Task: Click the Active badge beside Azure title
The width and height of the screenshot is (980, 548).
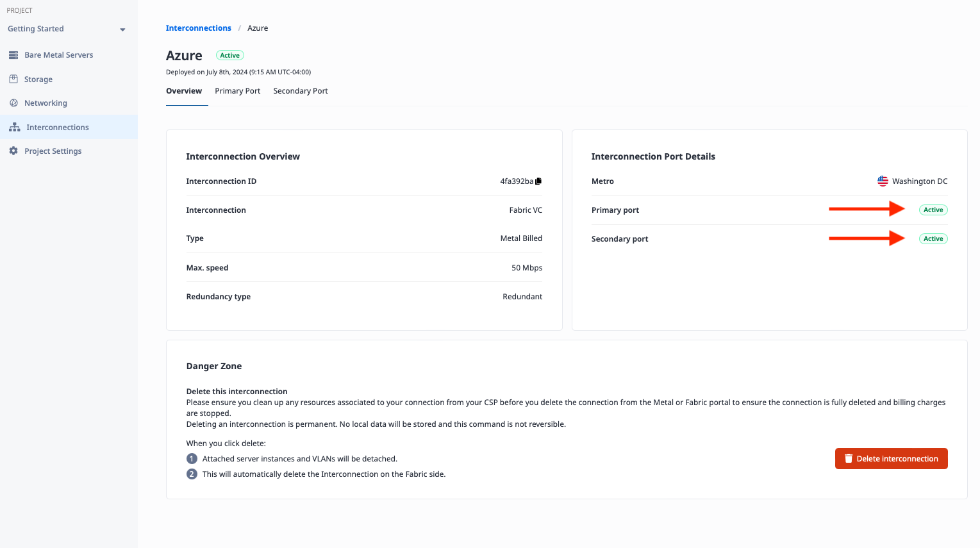Action: point(230,55)
